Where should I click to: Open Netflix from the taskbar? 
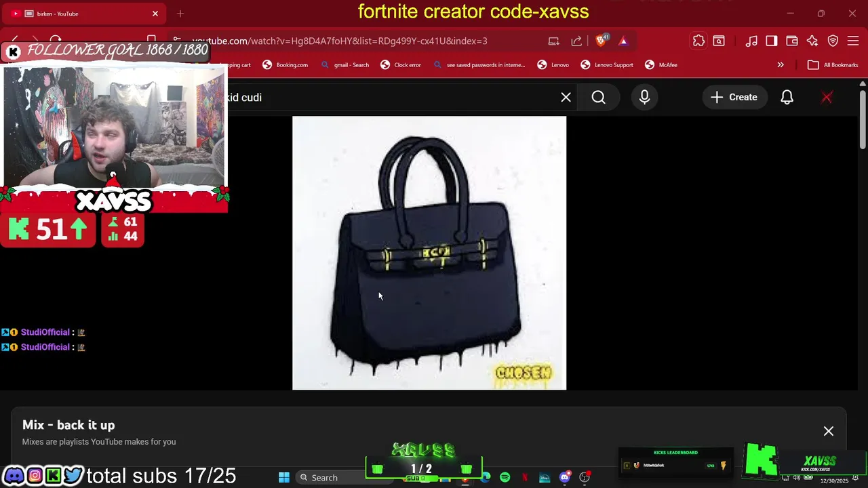[524, 477]
